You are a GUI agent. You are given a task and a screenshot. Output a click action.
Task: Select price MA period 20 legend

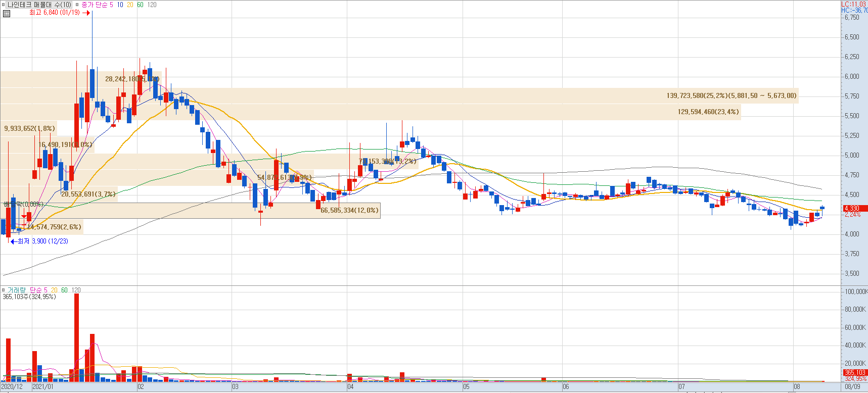pyautogui.click(x=130, y=5)
